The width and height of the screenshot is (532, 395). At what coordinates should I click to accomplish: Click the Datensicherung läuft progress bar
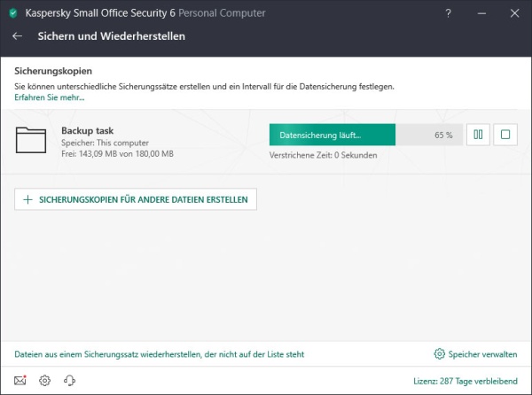point(366,135)
